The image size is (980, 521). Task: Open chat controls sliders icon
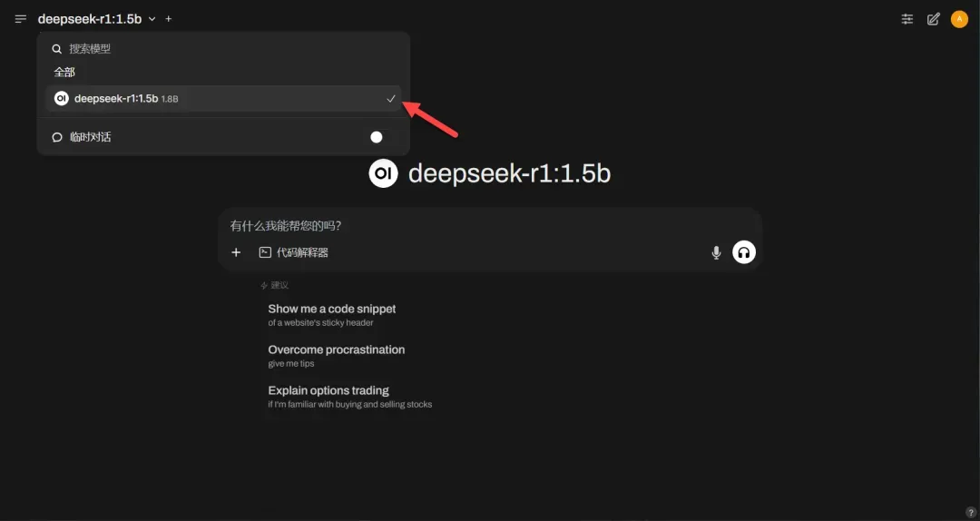[906, 19]
